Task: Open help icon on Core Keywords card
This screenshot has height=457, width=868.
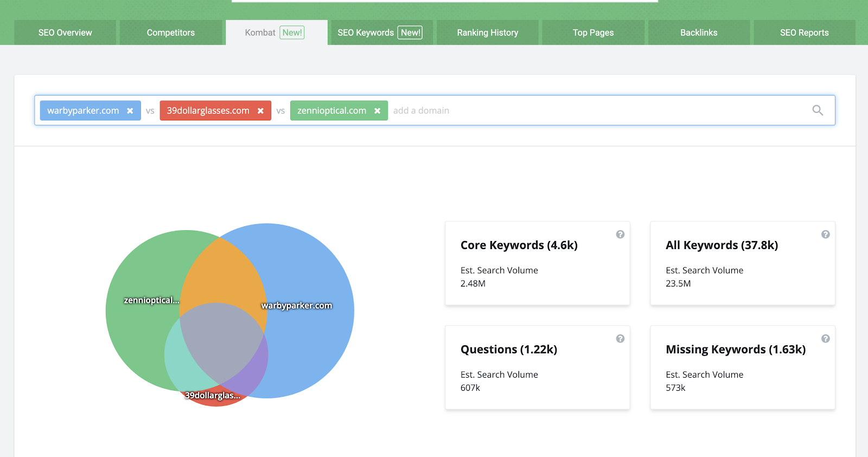Action: [x=620, y=234]
